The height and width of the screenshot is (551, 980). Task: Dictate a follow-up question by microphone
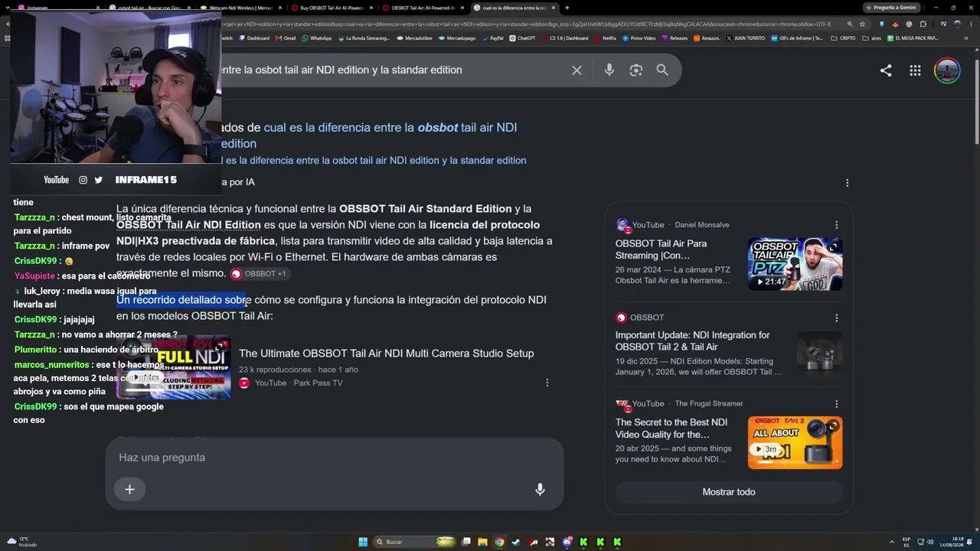[540, 490]
